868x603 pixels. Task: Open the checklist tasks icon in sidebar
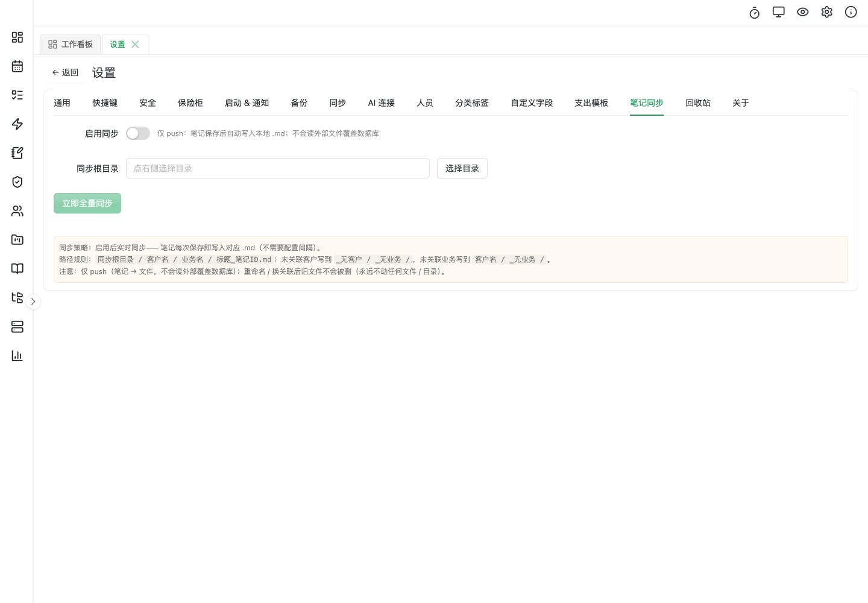(17, 95)
